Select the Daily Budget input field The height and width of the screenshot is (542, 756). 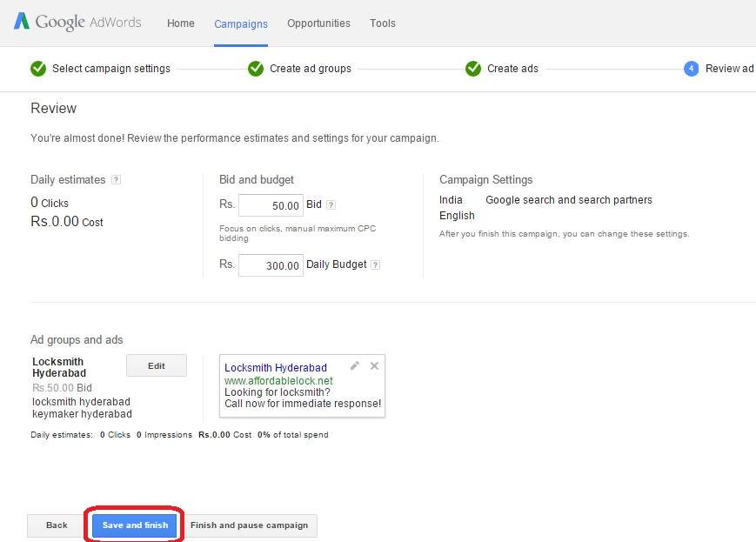coord(270,264)
